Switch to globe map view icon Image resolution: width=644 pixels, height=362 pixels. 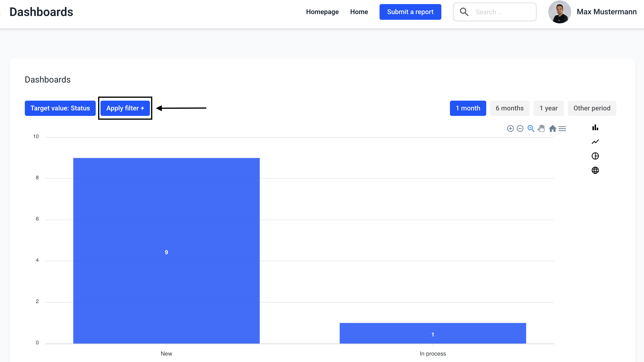[595, 170]
